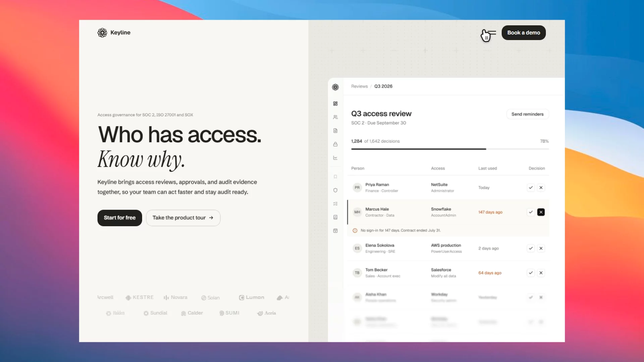Open the dashboard grid icon in the sidebar
Screen dimensions: 644x362
click(335, 104)
